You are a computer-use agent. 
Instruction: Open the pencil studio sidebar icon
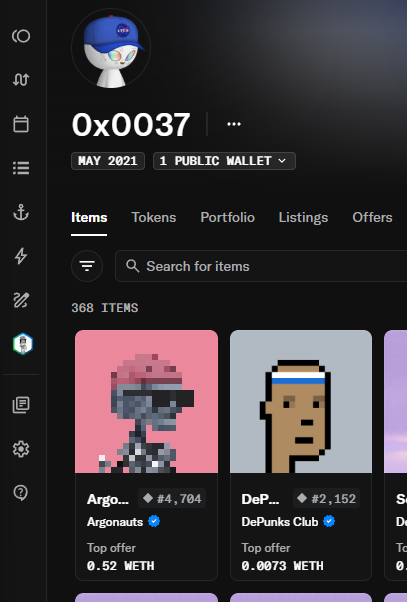pyautogui.click(x=21, y=300)
